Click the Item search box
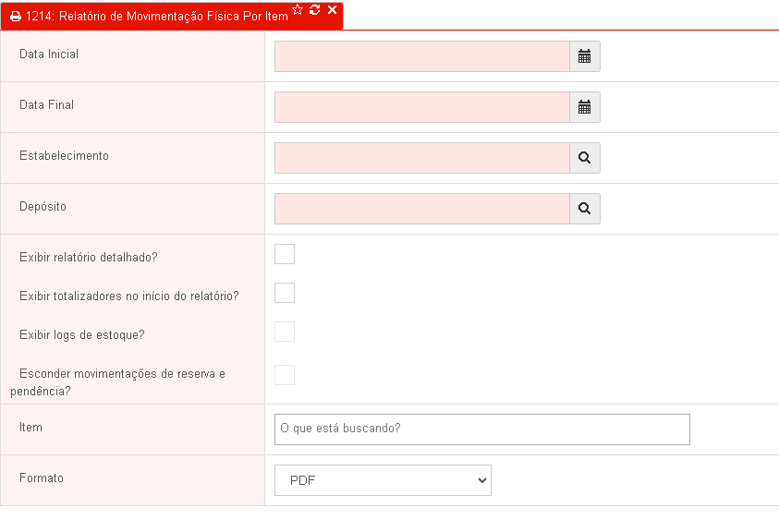Viewport: 779px width, 532px height. click(482, 429)
